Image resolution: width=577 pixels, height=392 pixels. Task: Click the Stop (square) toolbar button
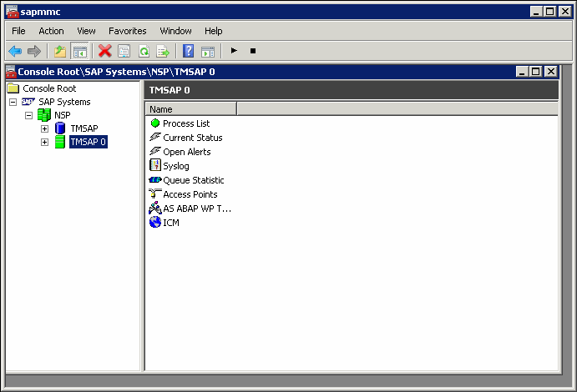point(253,51)
